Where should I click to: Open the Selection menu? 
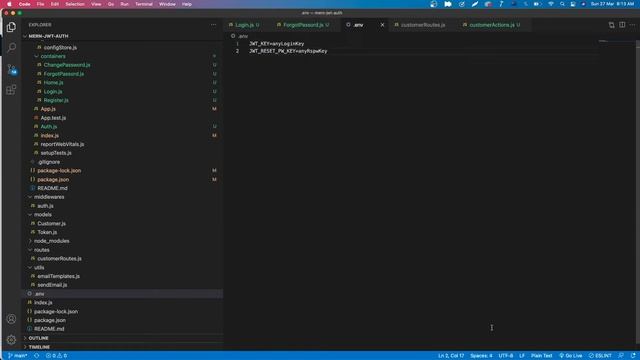tap(75, 4)
